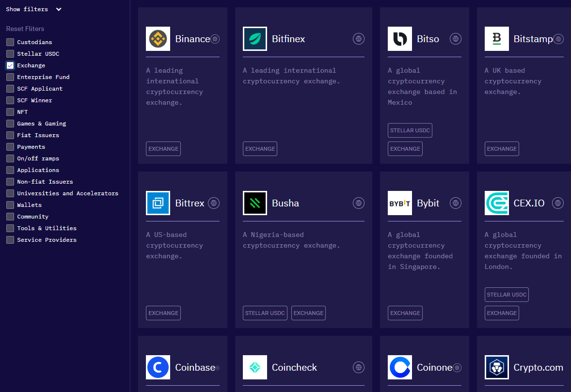Open the Coincheck website globe icon
The width and height of the screenshot is (571, 392).
(x=358, y=367)
